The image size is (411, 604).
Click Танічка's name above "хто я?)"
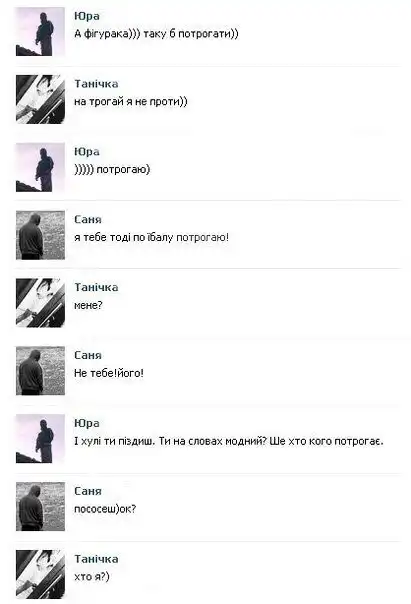point(96,559)
